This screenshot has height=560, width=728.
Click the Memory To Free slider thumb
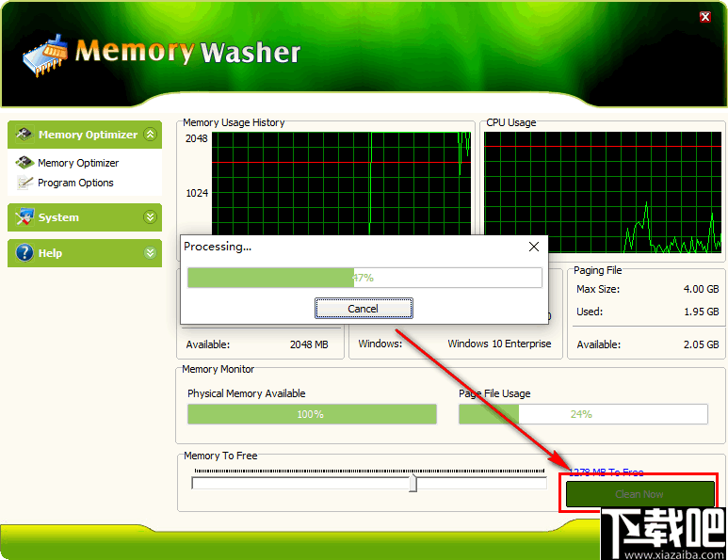413,483
